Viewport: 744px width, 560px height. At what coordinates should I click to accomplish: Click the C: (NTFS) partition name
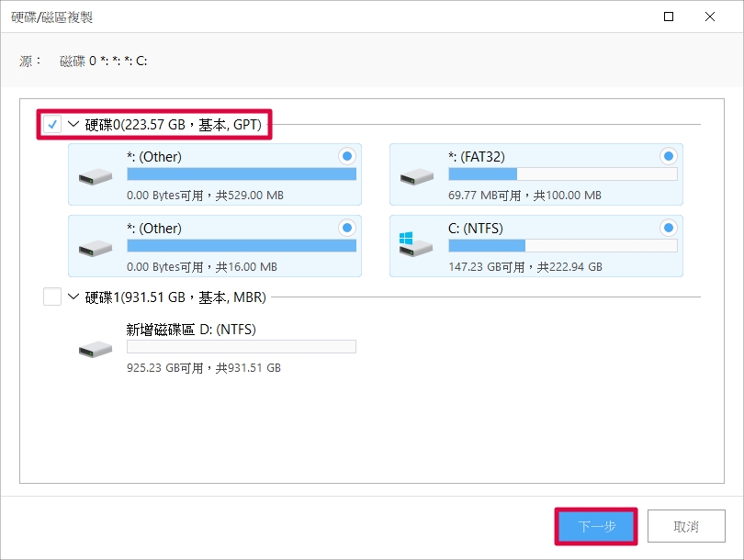[476, 229]
